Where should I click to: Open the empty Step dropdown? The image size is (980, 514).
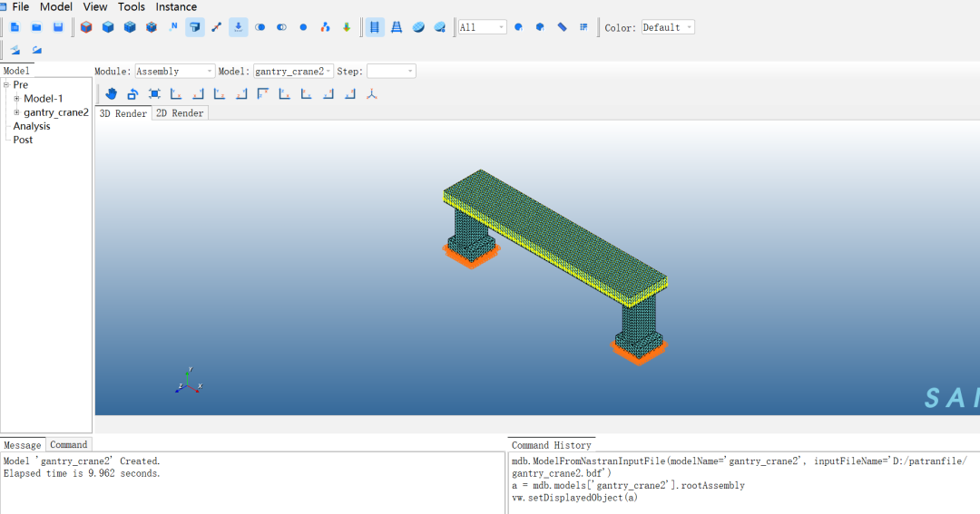tap(391, 72)
